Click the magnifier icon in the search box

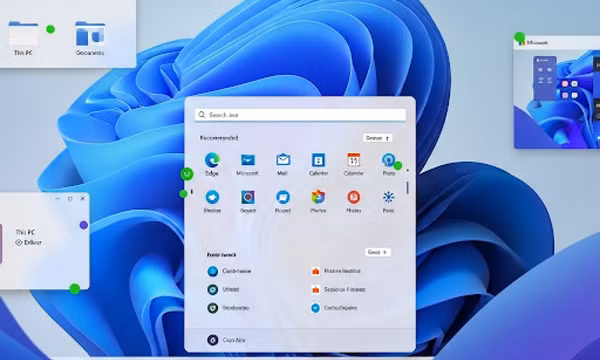pyautogui.click(x=202, y=115)
